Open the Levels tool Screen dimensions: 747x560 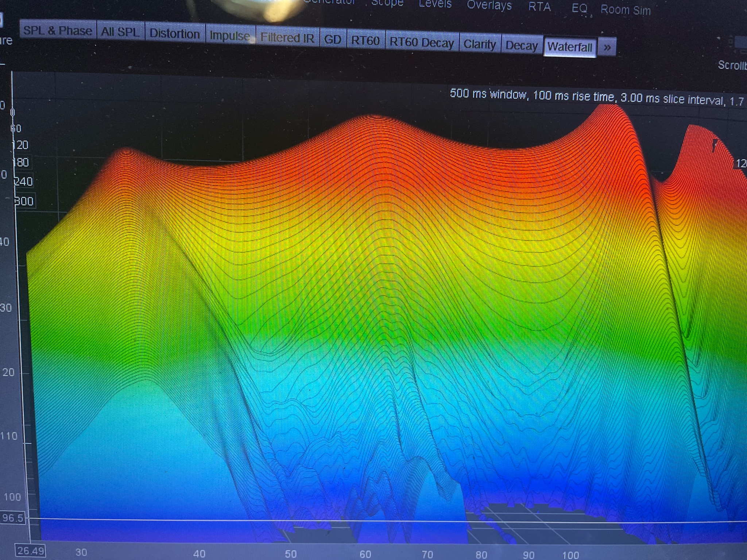click(435, 4)
